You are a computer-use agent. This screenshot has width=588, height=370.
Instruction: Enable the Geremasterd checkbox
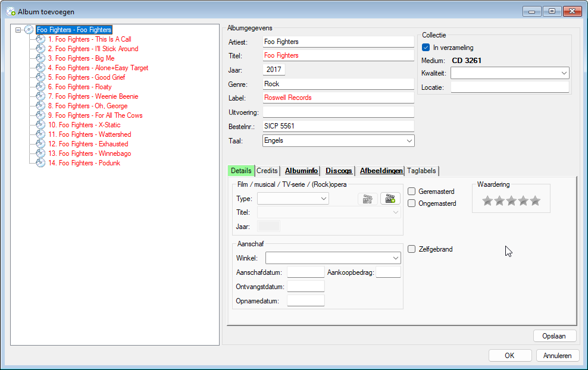click(x=412, y=192)
